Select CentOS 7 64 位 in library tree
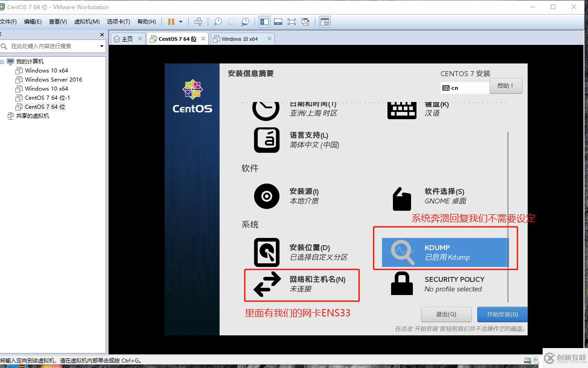This screenshot has width=588, height=368. (45, 107)
